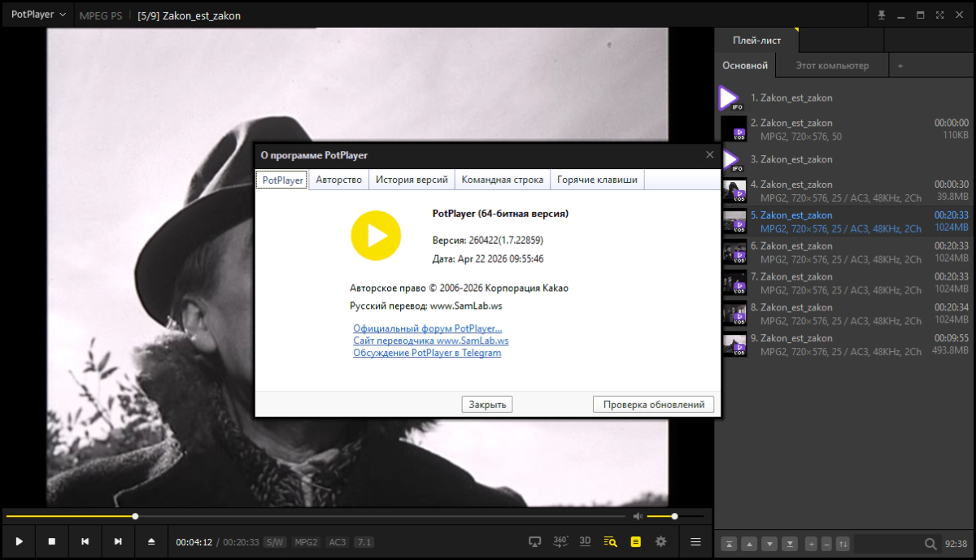
Task: Open the hamburger menu in control bar
Action: click(695, 541)
